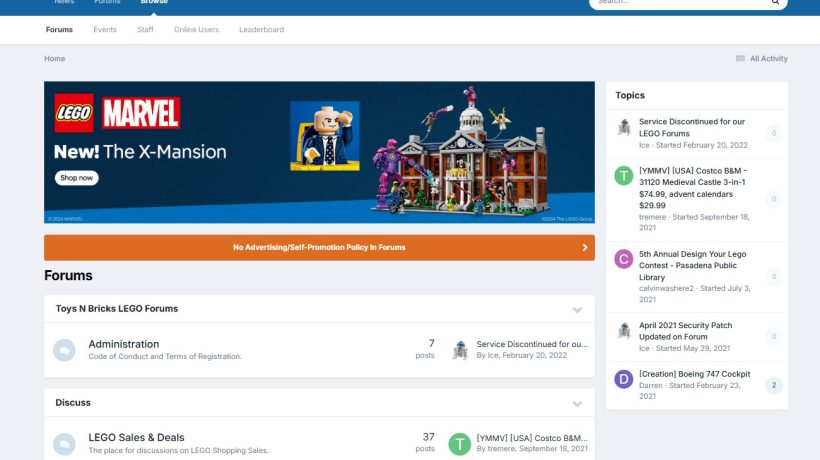Click the All Activity icon
820x460 pixels.
click(x=740, y=59)
